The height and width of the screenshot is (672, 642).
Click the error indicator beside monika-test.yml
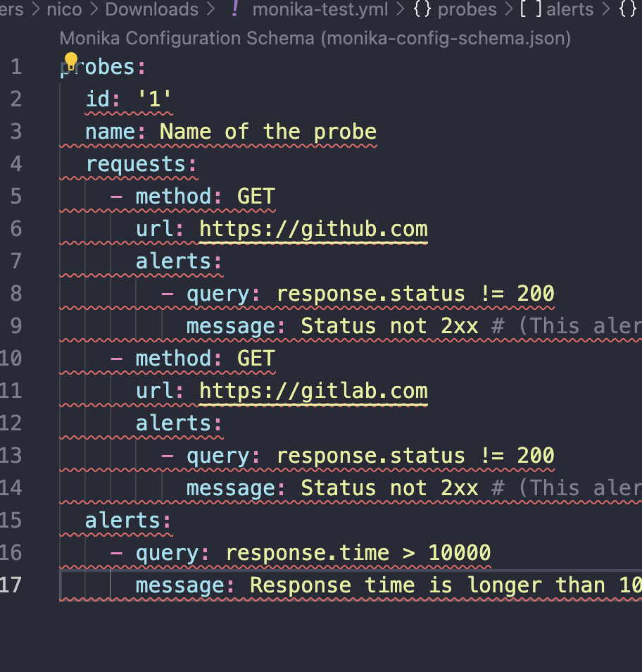pyautogui.click(x=233, y=10)
